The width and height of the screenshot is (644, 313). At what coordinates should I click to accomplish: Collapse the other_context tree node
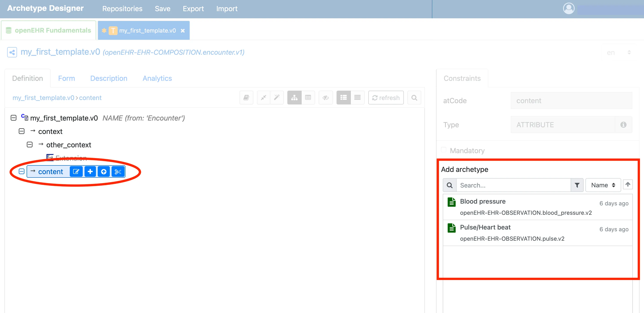(x=30, y=145)
